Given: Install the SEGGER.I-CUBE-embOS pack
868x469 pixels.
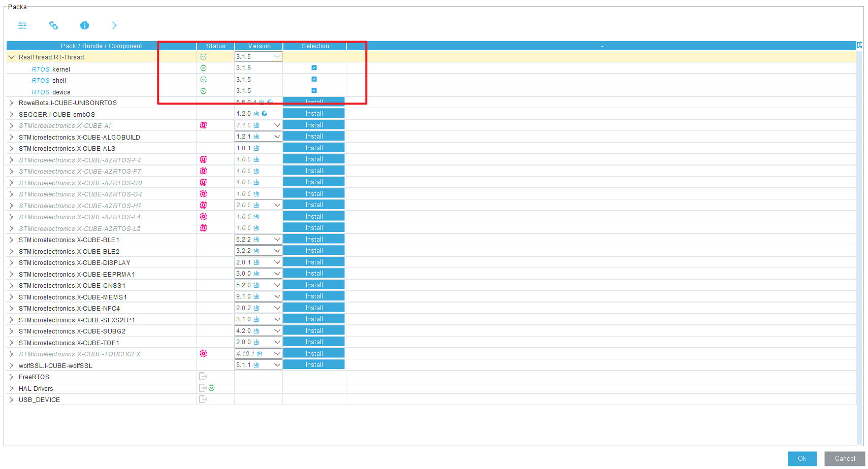Looking at the screenshot, I should 314,114.
